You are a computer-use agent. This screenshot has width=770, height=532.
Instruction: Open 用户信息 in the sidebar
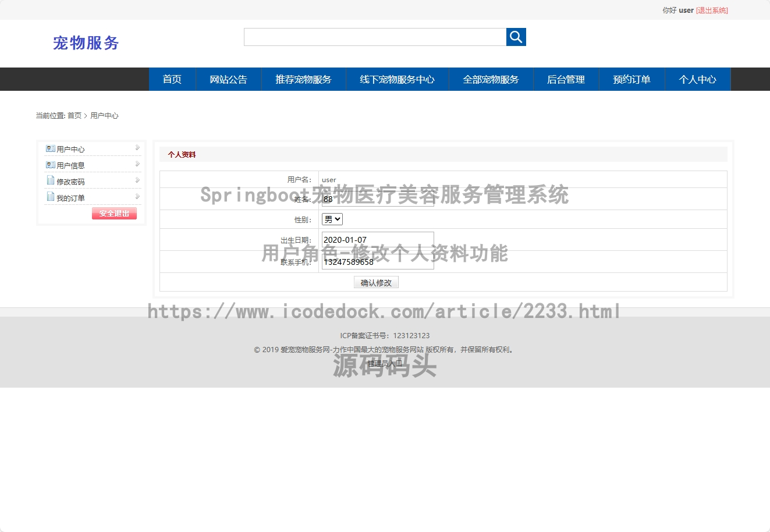point(70,166)
